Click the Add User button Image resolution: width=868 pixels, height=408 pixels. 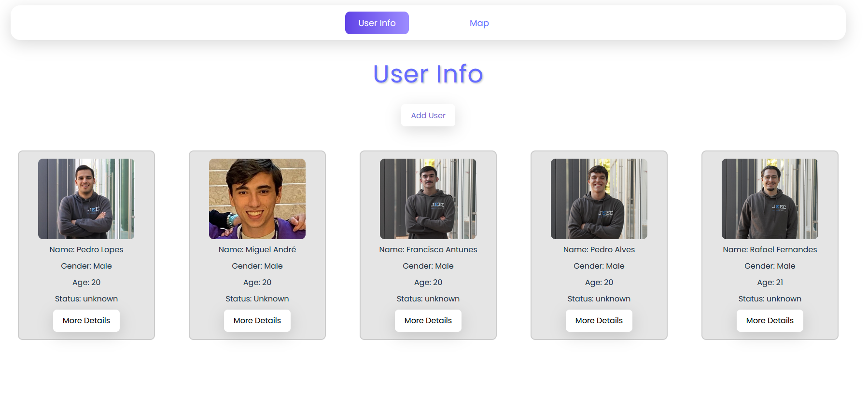(x=428, y=116)
